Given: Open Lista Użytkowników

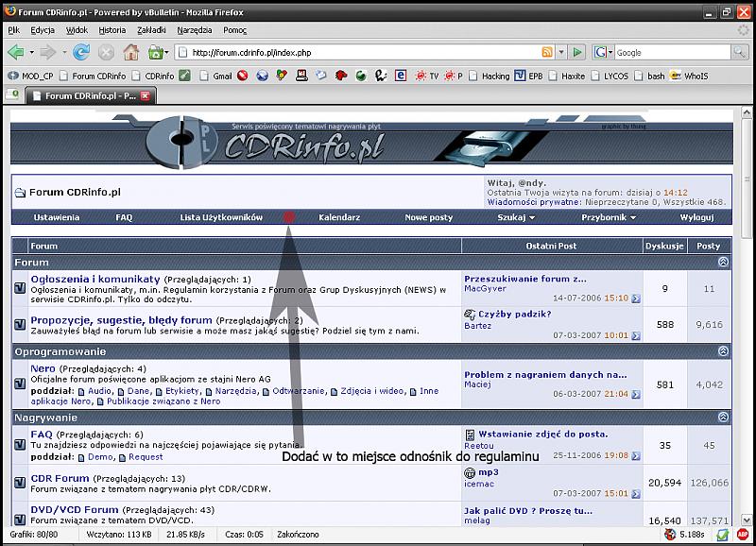Looking at the screenshot, I should pos(221,217).
